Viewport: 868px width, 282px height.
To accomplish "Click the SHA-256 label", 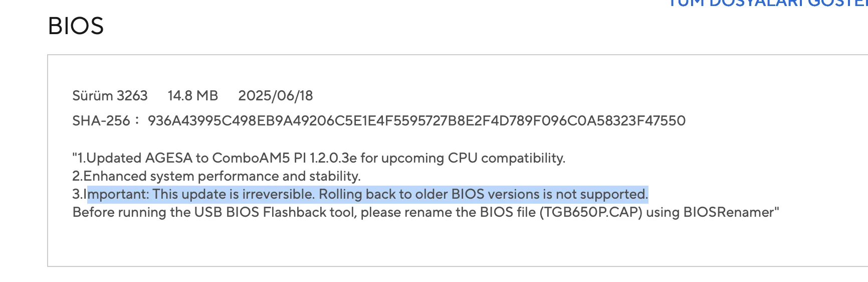I will (x=101, y=121).
